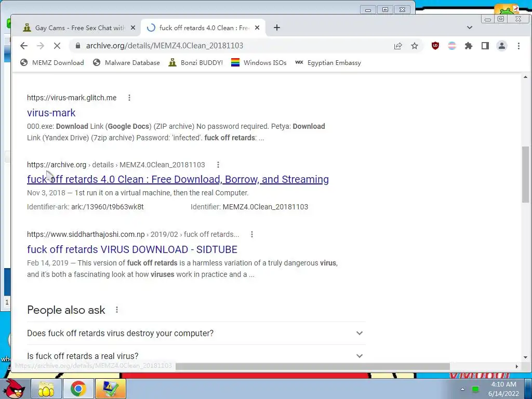Screen dimensions: 532x399
Task: Open the virus-mark result link
Action: (51, 113)
